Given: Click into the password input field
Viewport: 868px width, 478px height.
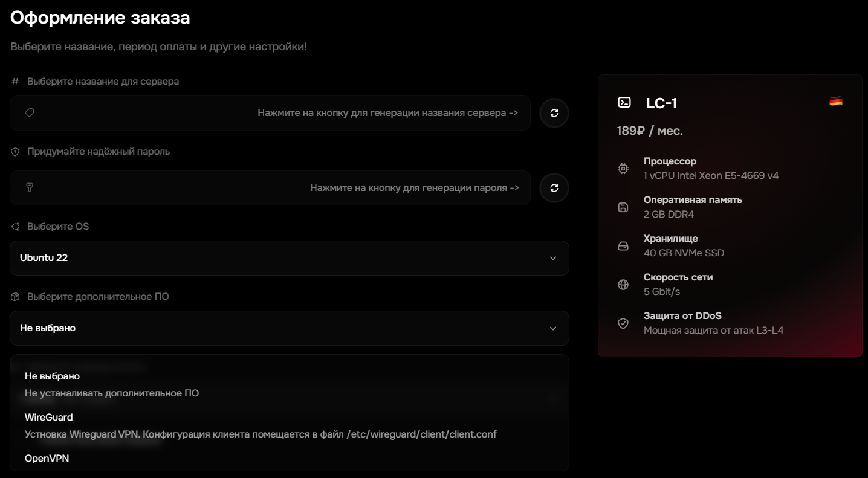Looking at the screenshot, I should tap(272, 188).
